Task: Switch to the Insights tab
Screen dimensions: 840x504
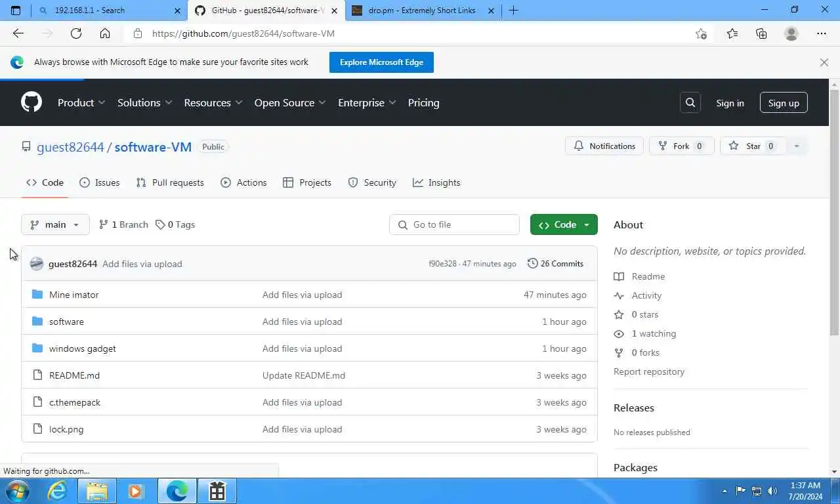Action: click(x=436, y=182)
